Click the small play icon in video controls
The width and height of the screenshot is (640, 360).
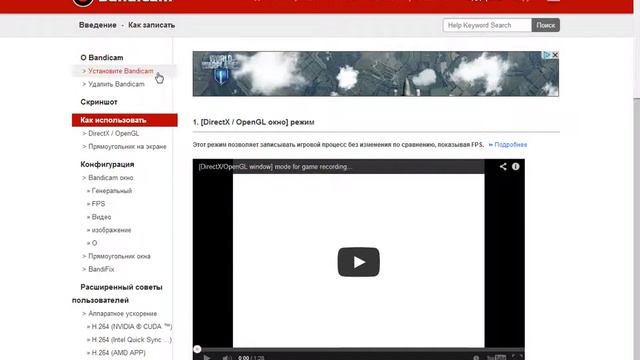click(x=207, y=358)
